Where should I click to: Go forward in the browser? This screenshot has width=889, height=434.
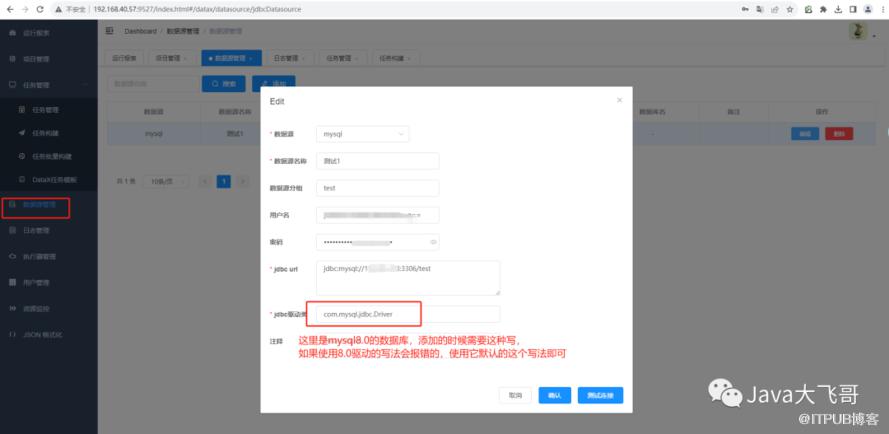coord(24,10)
